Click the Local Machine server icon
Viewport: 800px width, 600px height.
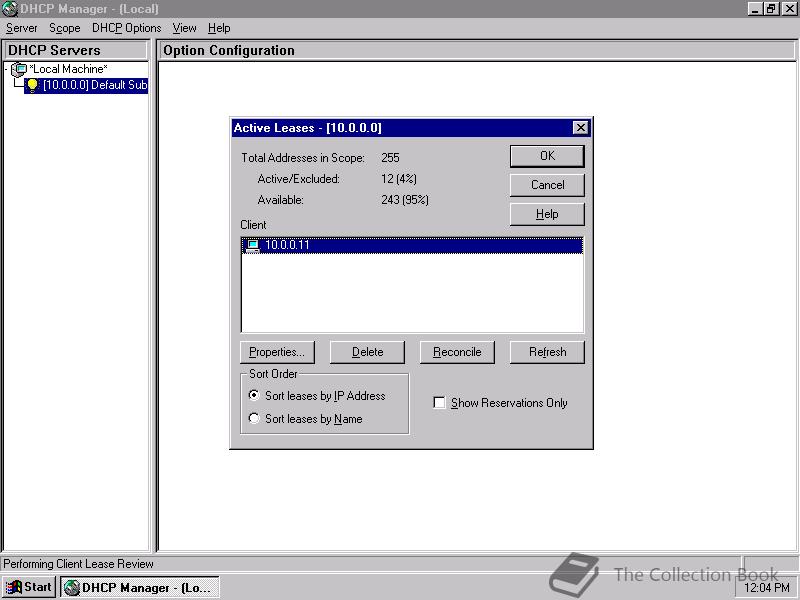[19, 69]
